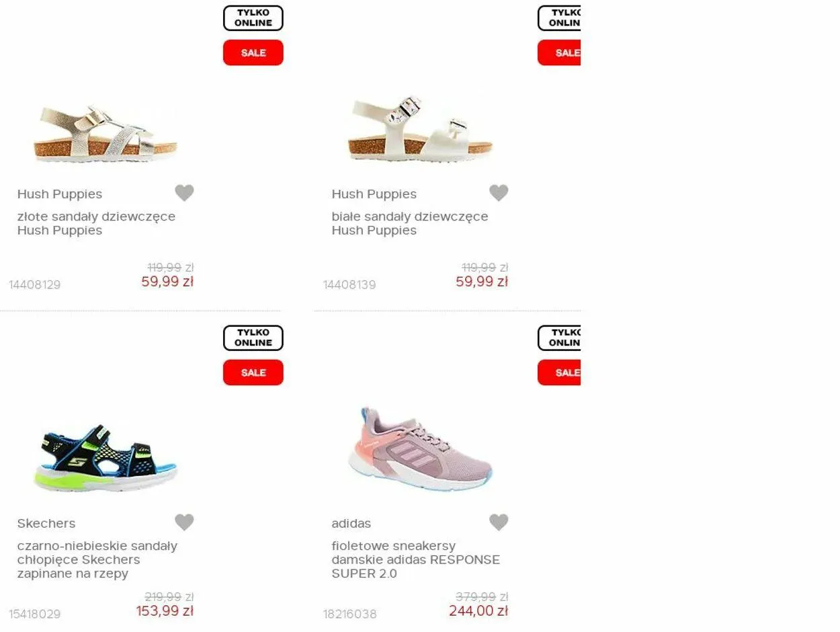Open black-blue Skechers sandal image
This screenshot has height=632, width=840.
pyautogui.click(x=106, y=457)
